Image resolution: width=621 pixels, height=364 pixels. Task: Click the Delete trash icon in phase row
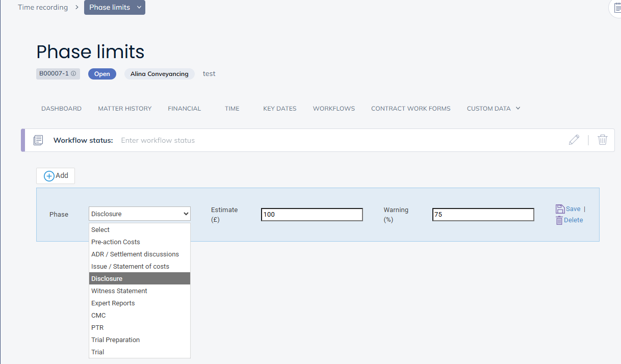click(559, 220)
